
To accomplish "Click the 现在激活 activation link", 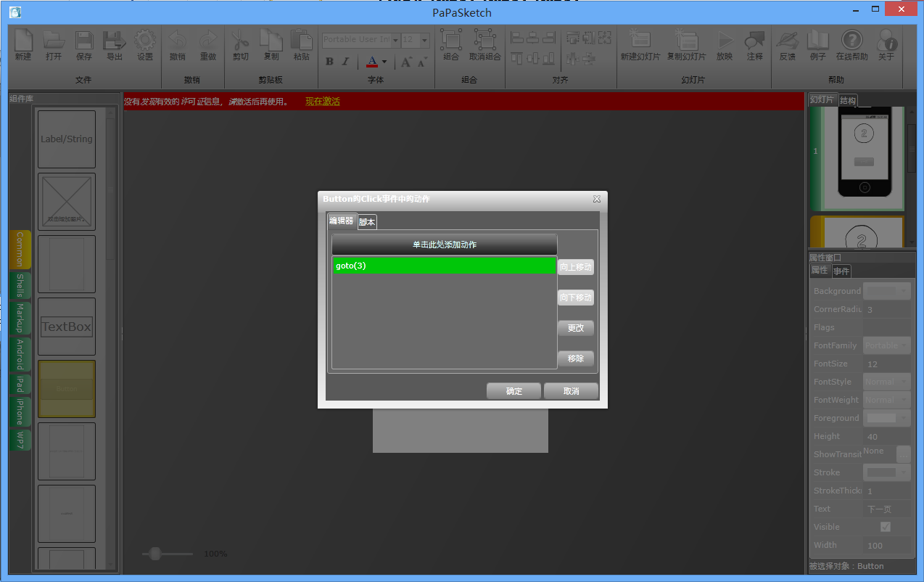I will [x=323, y=102].
